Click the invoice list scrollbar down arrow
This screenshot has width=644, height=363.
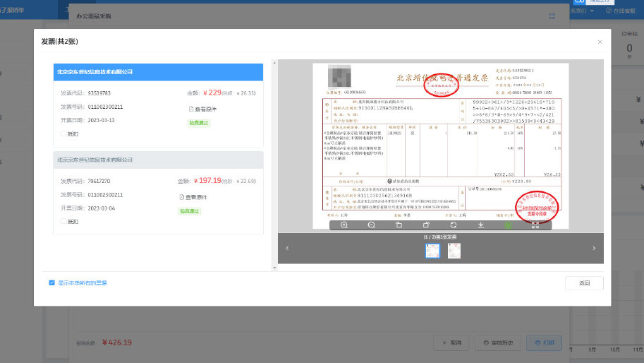coord(274,268)
